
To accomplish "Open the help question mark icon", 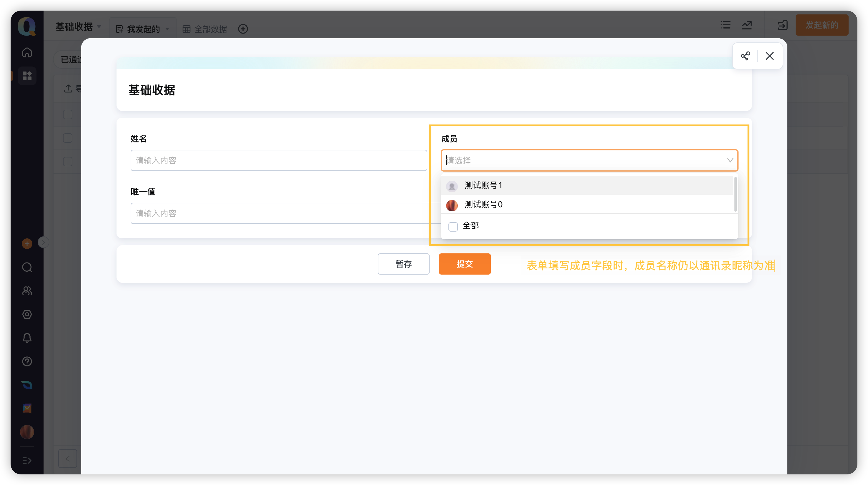I will (x=27, y=361).
